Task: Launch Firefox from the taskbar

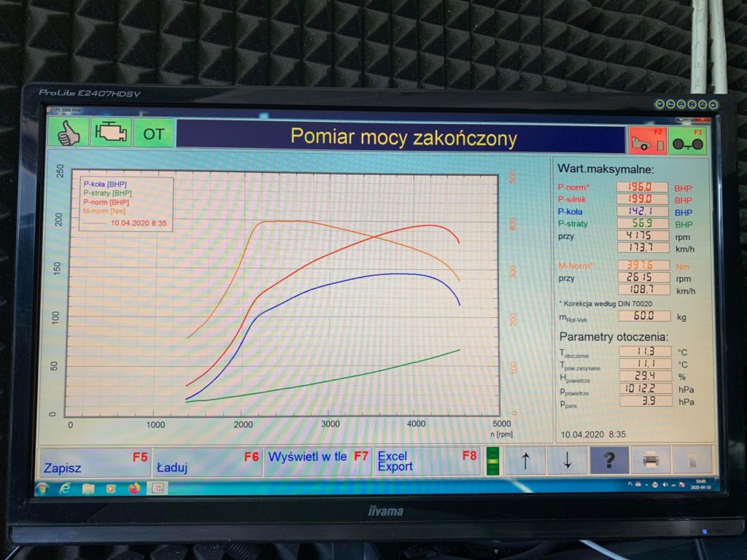Action: click(133, 489)
